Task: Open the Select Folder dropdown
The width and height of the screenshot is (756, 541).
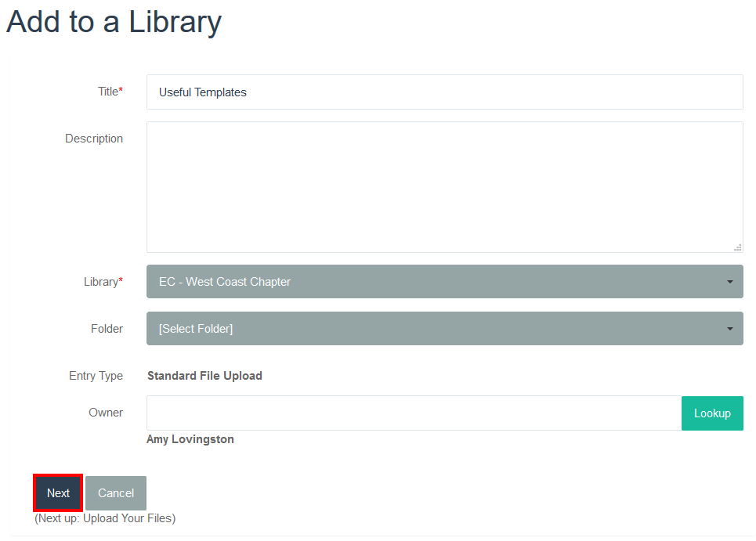Action: click(x=444, y=329)
